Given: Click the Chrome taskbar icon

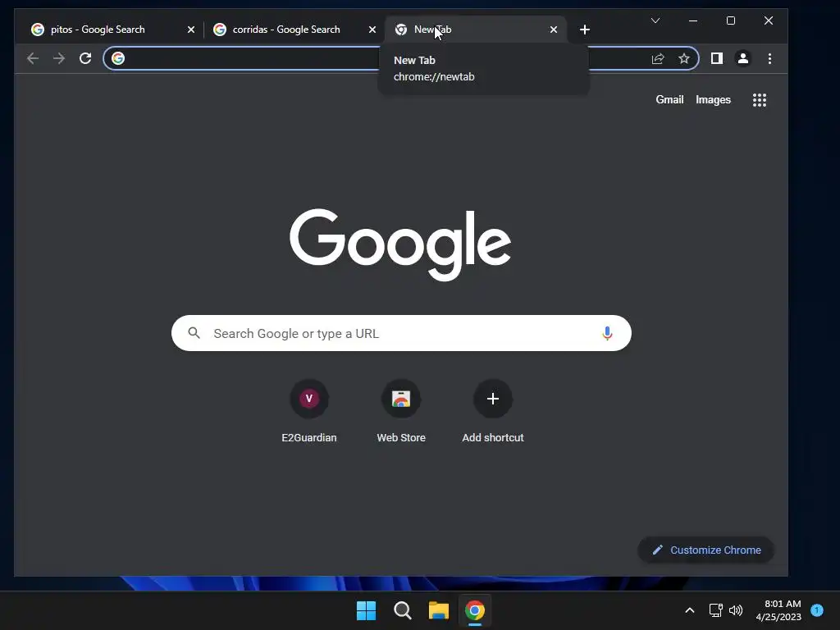Looking at the screenshot, I should (475, 610).
